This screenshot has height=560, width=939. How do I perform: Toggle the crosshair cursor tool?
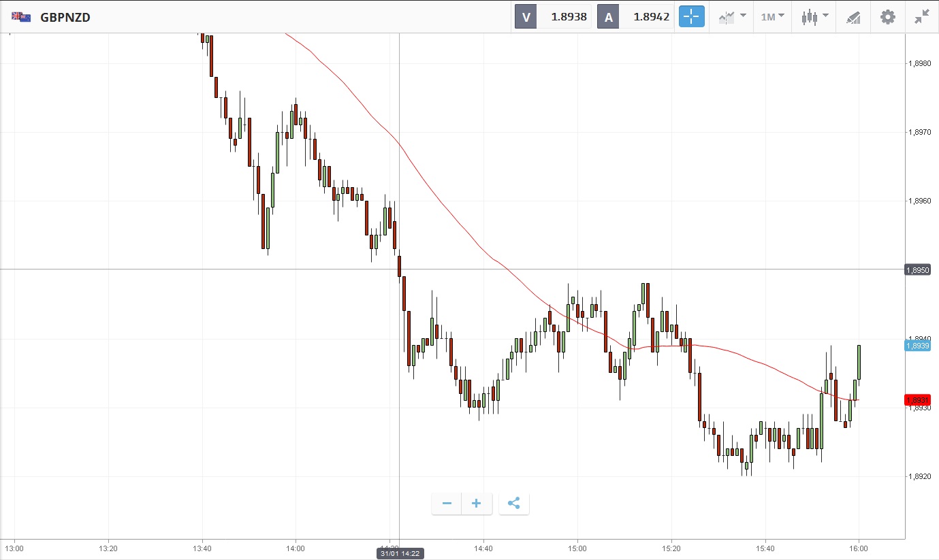pyautogui.click(x=691, y=17)
